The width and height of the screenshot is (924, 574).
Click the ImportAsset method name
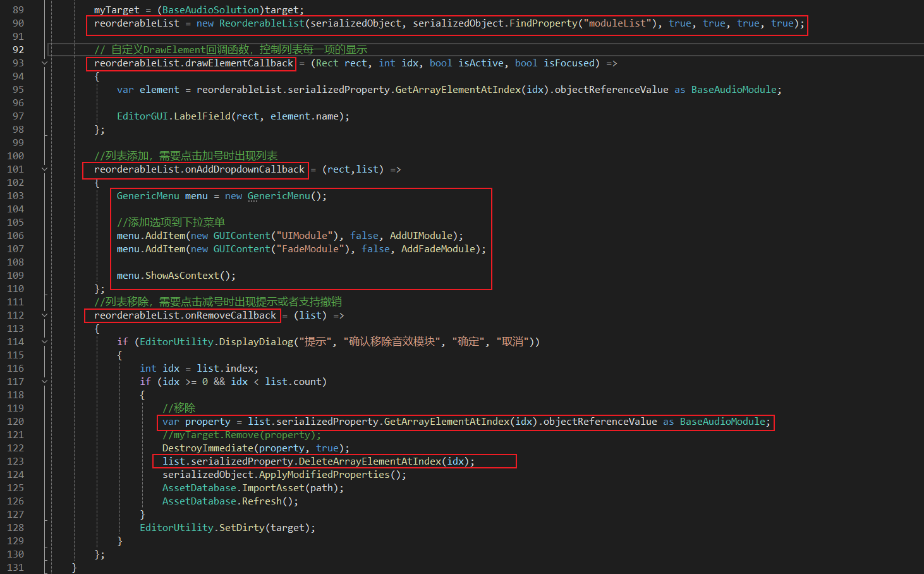pos(273,488)
